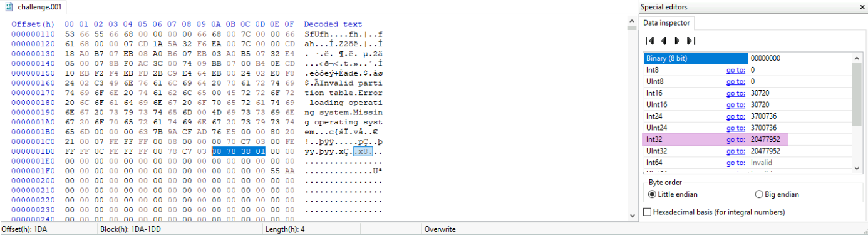
Task: Click the Int64 'go to:' link
Action: pos(735,162)
